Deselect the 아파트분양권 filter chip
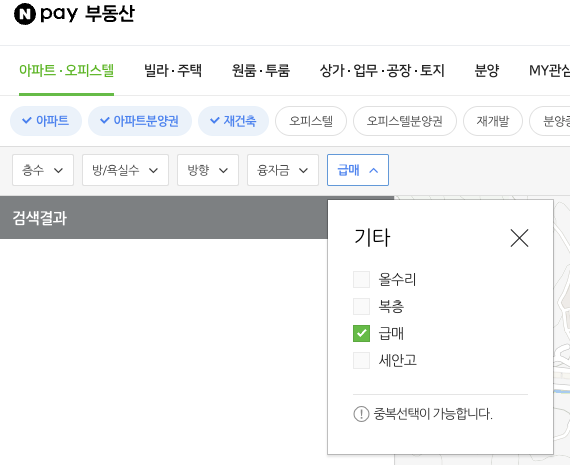570x465 pixels. point(140,121)
